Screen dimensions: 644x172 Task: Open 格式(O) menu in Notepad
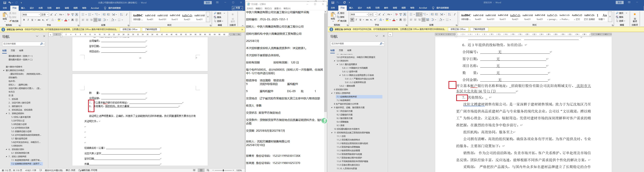(268, 9)
